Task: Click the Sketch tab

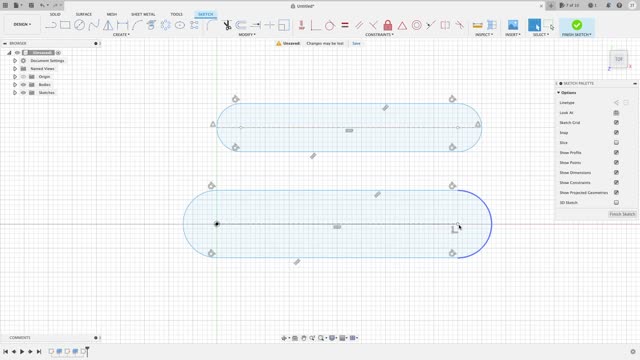Action: point(205,14)
